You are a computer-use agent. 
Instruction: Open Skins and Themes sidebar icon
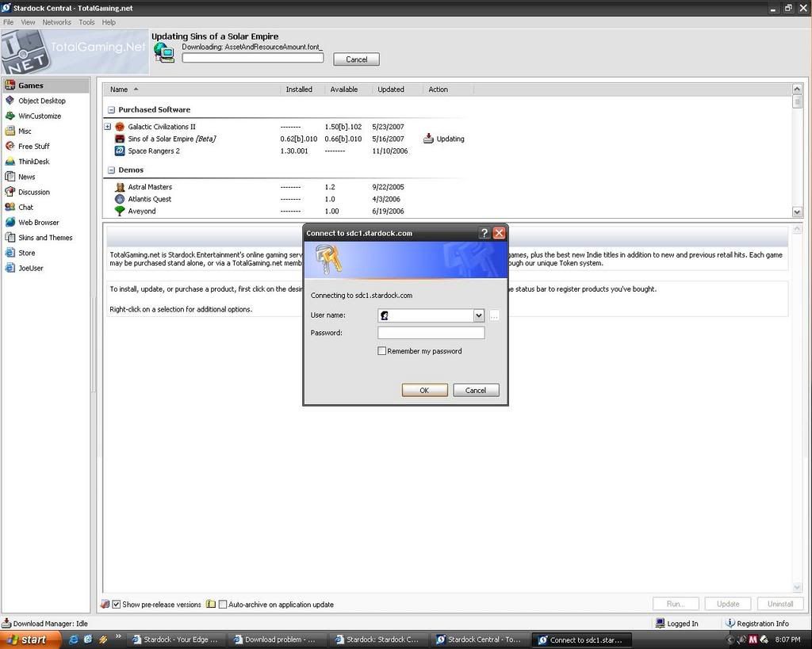pyautogui.click(x=10, y=238)
